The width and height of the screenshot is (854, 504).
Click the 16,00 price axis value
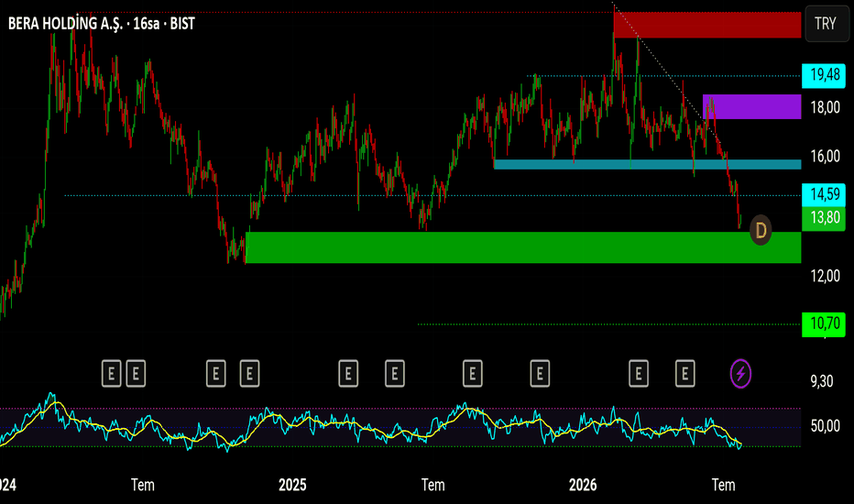pyautogui.click(x=825, y=157)
